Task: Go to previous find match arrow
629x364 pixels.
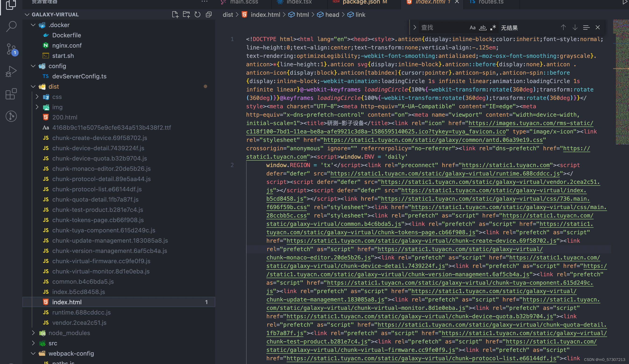Action: pos(563,28)
